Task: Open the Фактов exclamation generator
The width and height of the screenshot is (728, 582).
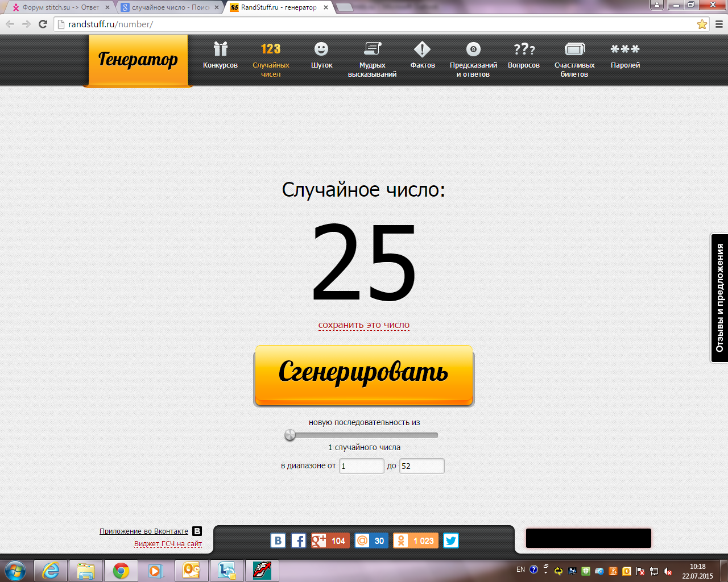Action: (423, 56)
